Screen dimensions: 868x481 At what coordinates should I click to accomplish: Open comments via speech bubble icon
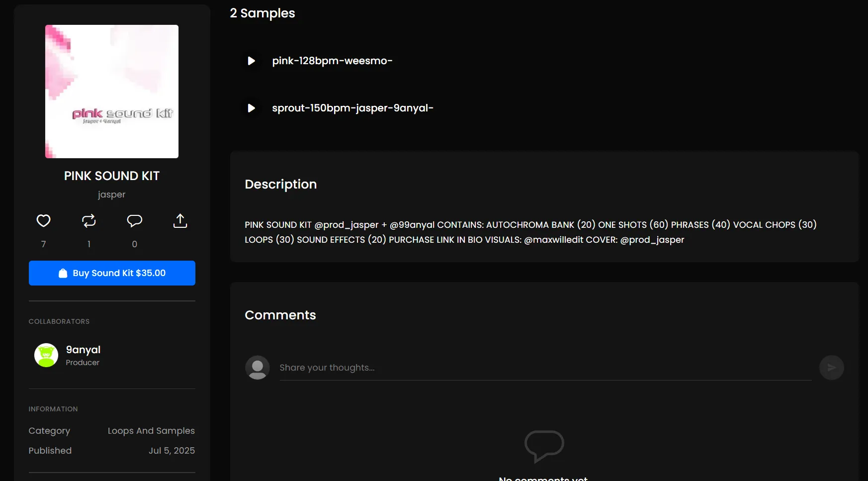coord(135,220)
